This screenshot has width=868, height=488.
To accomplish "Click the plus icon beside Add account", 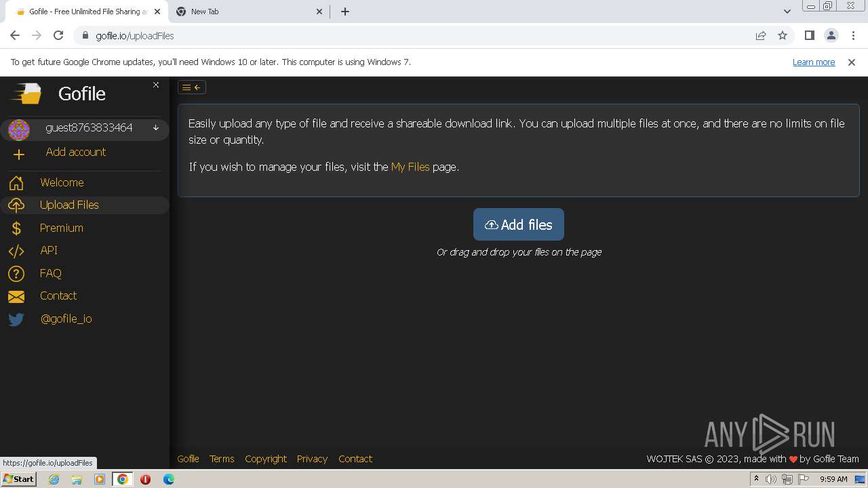I will click(x=19, y=155).
